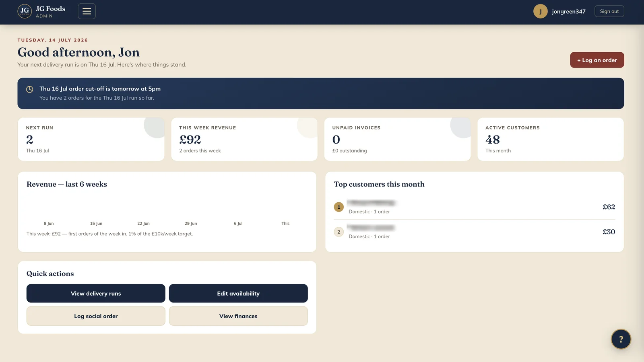Open the help question mark button
The width and height of the screenshot is (644, 362).
(x=621, y=339)
